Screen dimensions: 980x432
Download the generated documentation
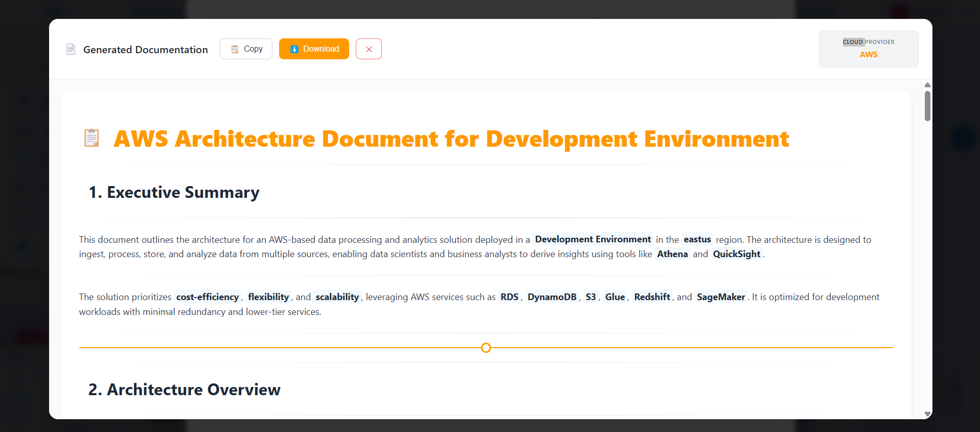point(314,49)
